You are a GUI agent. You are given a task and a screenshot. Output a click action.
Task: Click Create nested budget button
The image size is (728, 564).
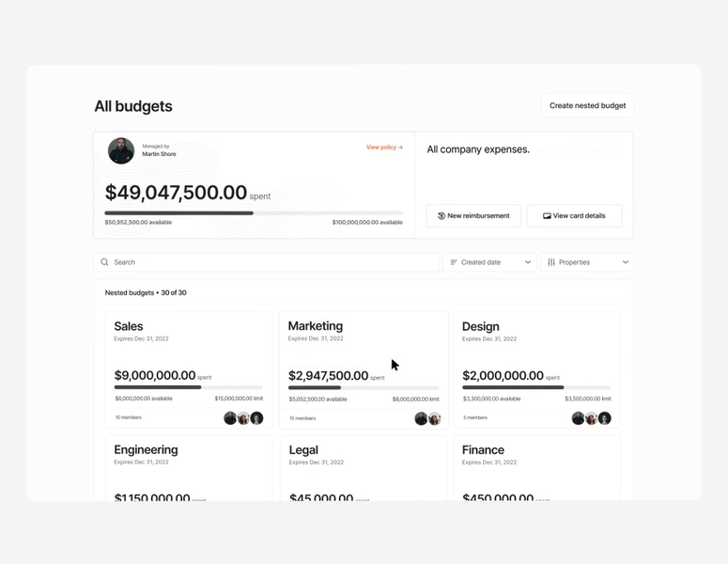click(x=587, y=105)
